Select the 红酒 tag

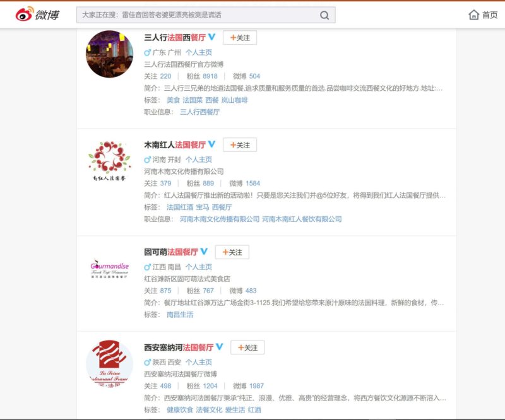click(254, 410)
